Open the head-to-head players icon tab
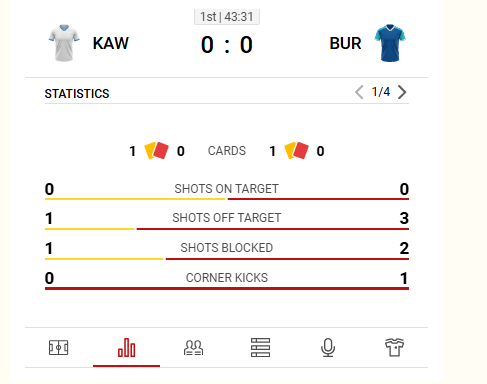487x384 pixels. [193, 348]
